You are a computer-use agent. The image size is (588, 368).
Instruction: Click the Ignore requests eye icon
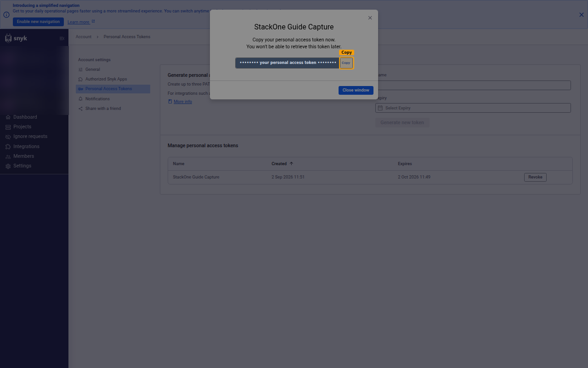point(8,137)
